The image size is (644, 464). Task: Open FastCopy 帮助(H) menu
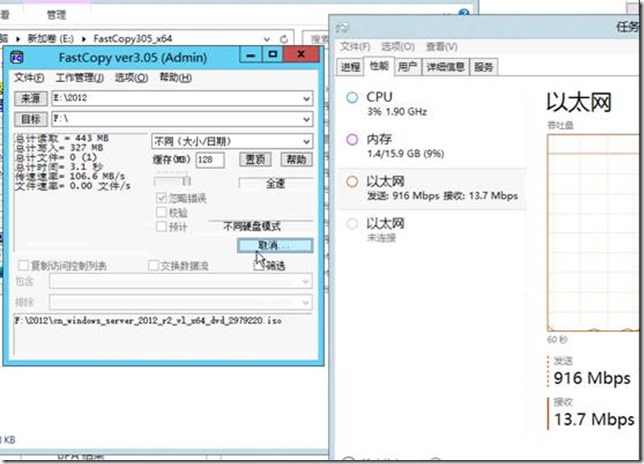(x=175, y=78)
